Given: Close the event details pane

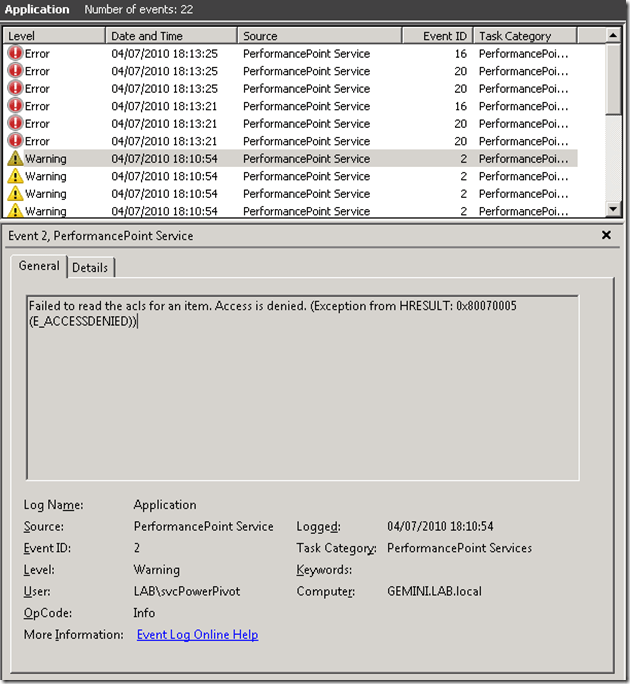Looking at the screenshot, I should 606,235.
